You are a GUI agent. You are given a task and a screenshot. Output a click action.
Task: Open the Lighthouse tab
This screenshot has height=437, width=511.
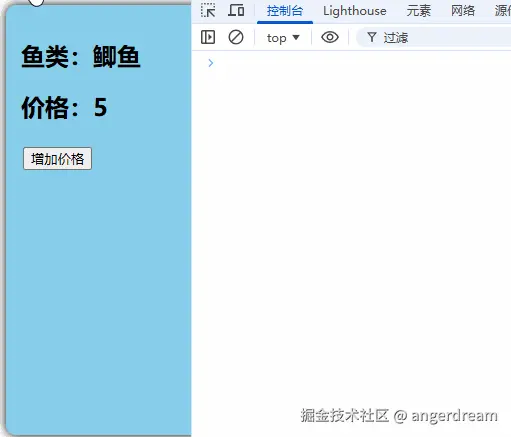tap(355, 11)
